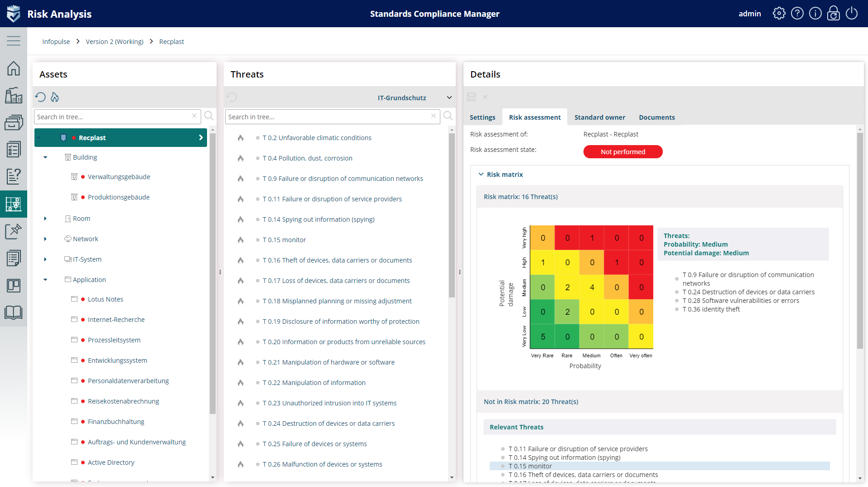Collapse the Application tree node

45,280
